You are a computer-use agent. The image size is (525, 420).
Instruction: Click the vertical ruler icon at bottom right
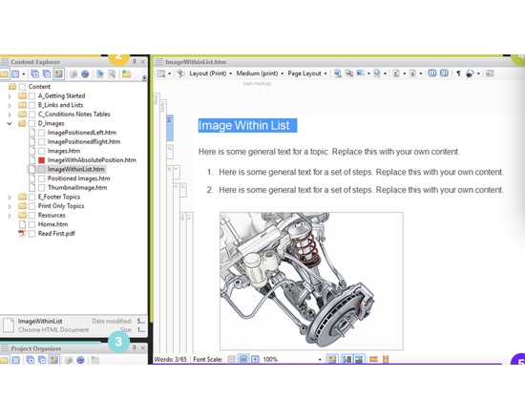[386, 359]
